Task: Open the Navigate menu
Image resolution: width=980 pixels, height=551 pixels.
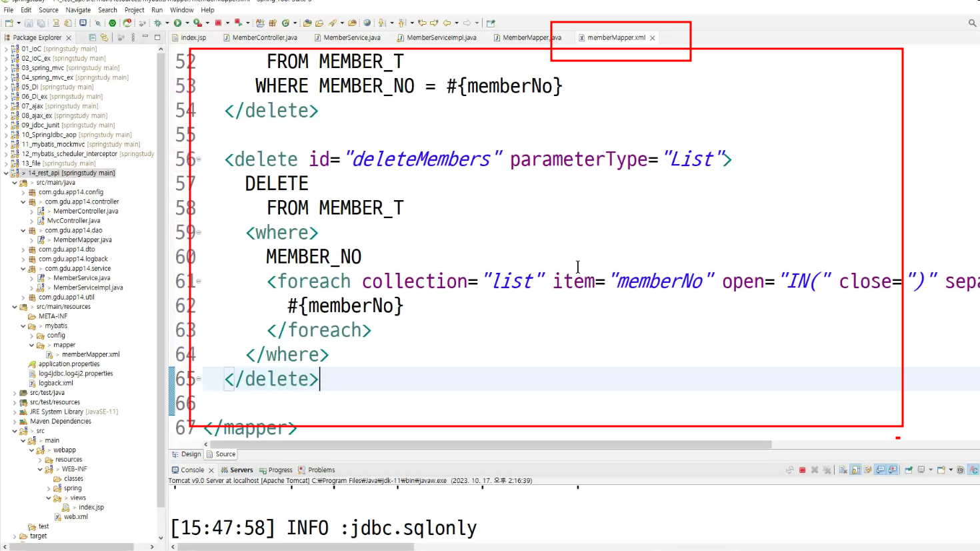Action: pos(78,10)
